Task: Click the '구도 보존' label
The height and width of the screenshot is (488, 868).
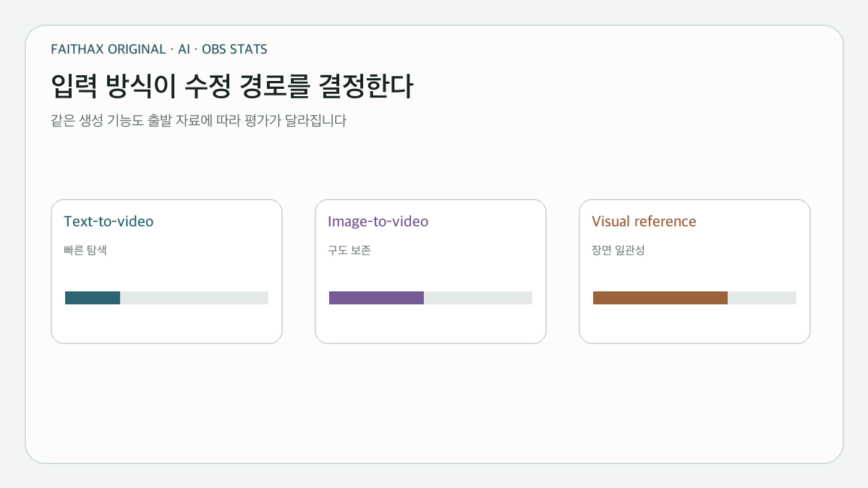Action: click(x=349, y=251)
